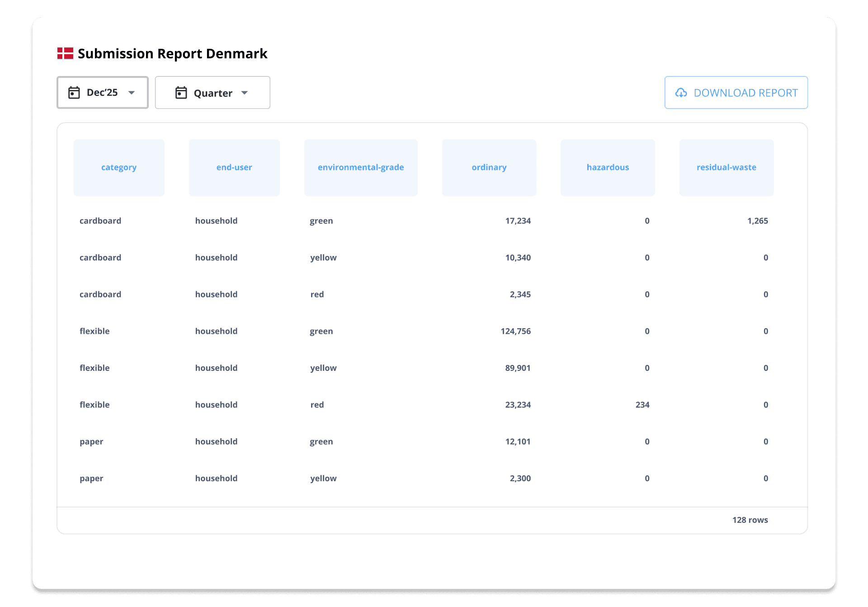Viewport: 868px width, 607px height.
Task: Click the 234 hazardous value
Action: (642, 405)
